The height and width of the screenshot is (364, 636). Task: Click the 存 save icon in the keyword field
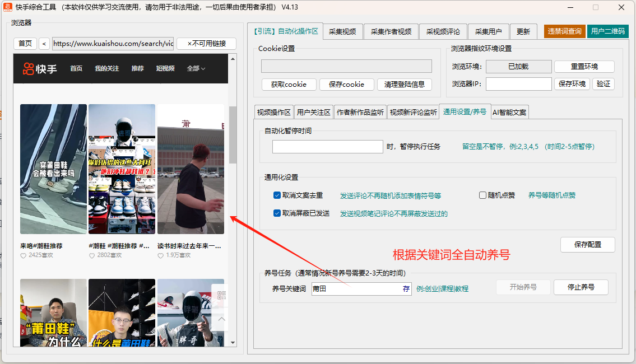tap(406, 289)
